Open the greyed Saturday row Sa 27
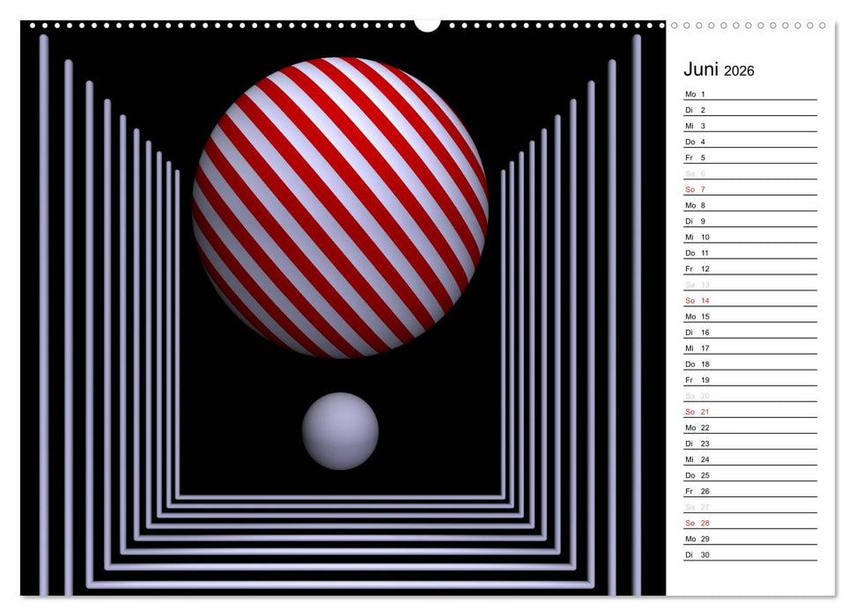Image resolution: width=855 pixels, height=616 pixels. click(696, 509)
